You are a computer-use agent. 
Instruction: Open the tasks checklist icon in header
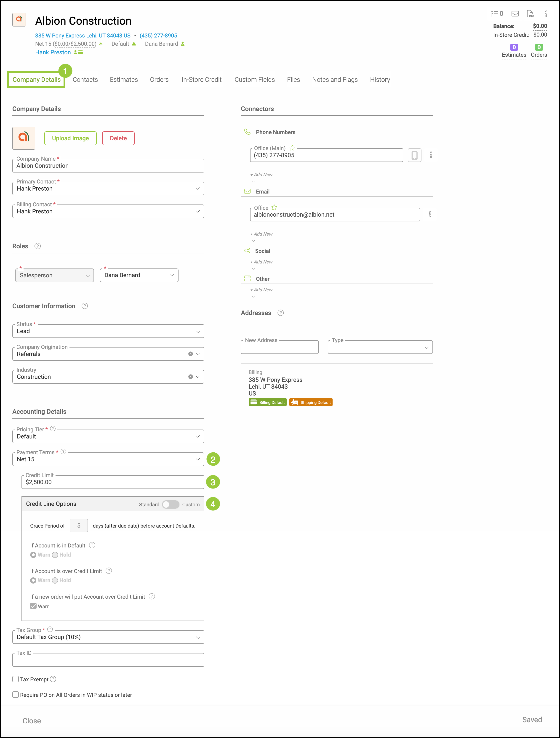[496, 14]
